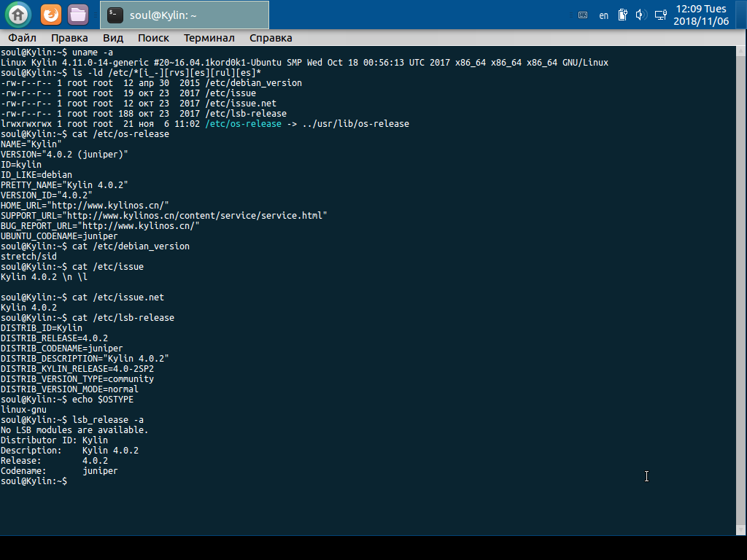Image resolution: width=747 pixels, height=560 pixels.
Task: Click the ID_LIKE=debian line
Action: (x=36, y=175)
